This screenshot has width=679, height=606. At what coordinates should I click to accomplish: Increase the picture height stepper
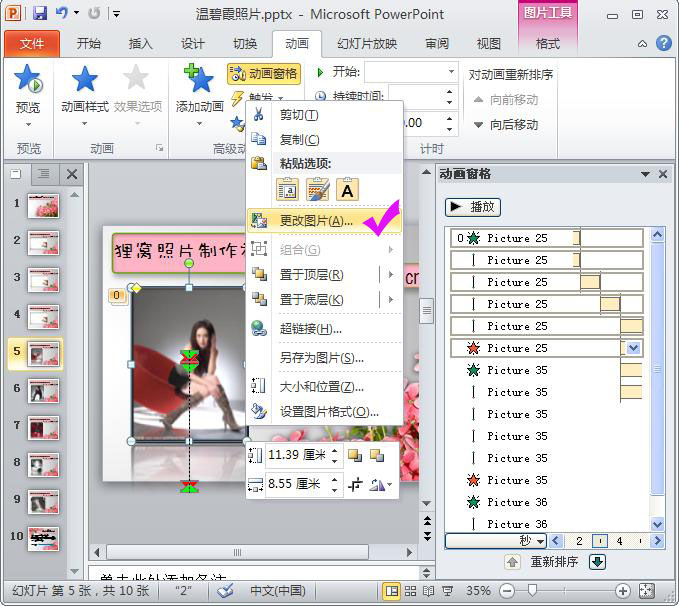[335, 450]
